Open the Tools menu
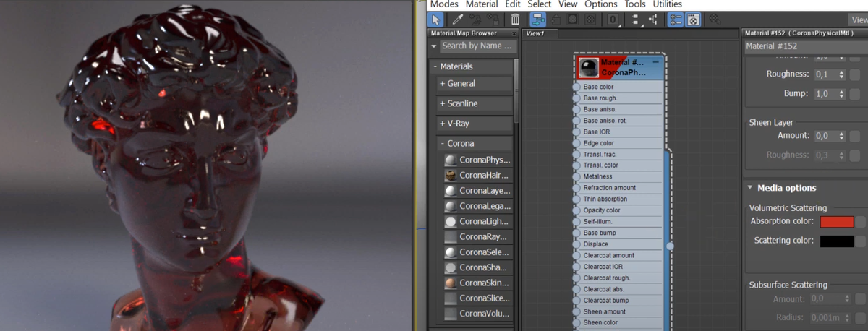Viewport: 868px width, 331px height. click(x=635, y=4)
